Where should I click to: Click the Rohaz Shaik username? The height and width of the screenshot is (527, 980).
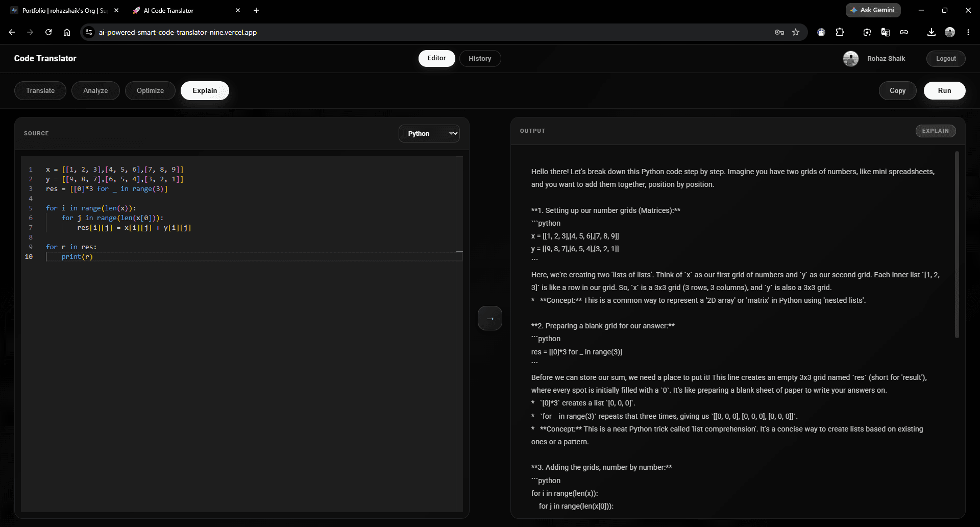886,58
